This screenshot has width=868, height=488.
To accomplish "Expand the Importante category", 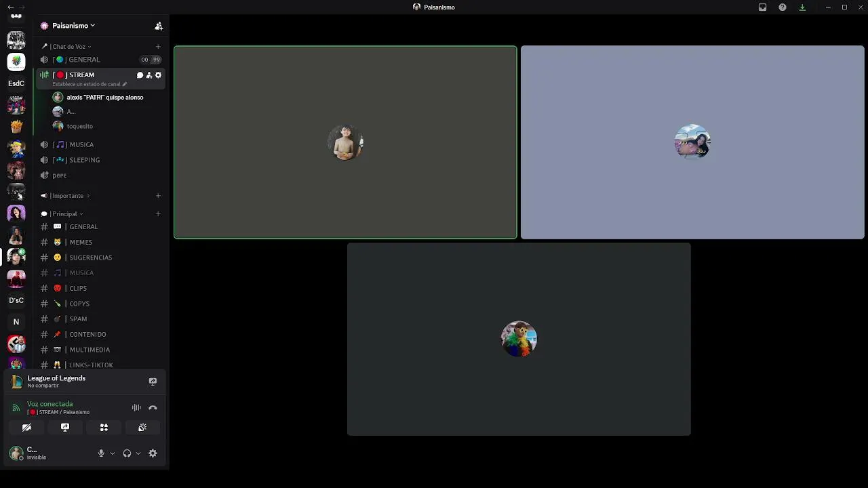I will (x=65, y=196).
